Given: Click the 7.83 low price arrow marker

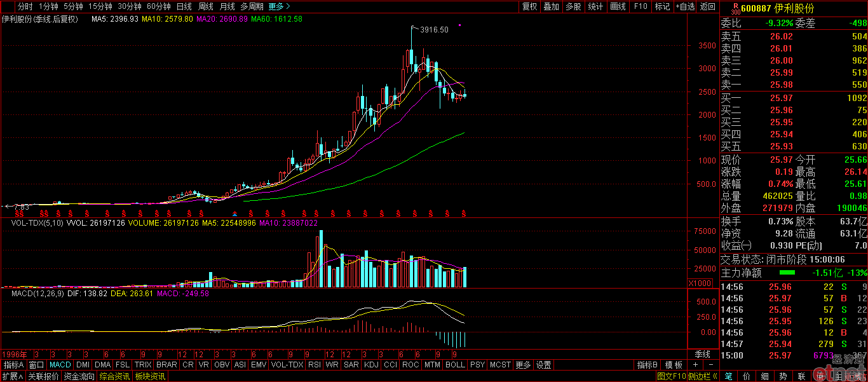Looking at the screenshot, I should click(x=17, y=207).
